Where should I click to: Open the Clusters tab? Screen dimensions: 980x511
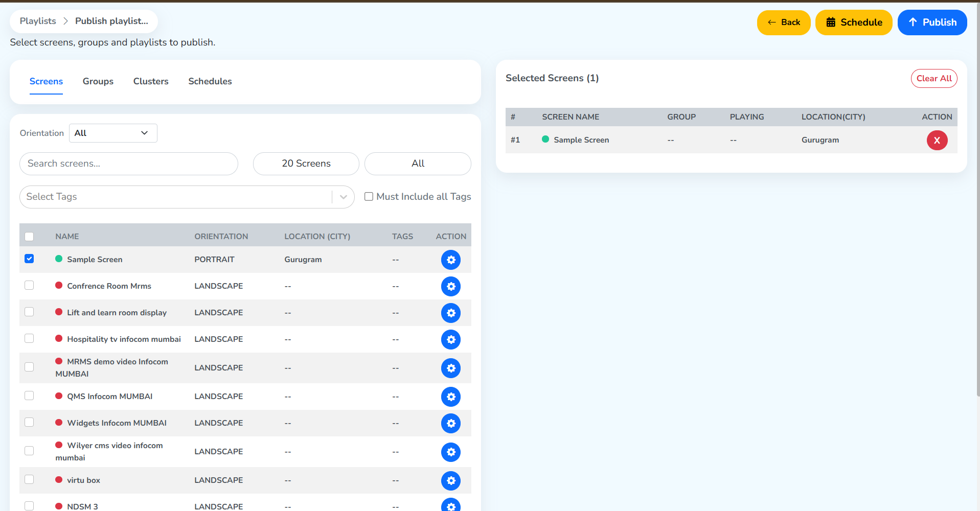(151, 81)
